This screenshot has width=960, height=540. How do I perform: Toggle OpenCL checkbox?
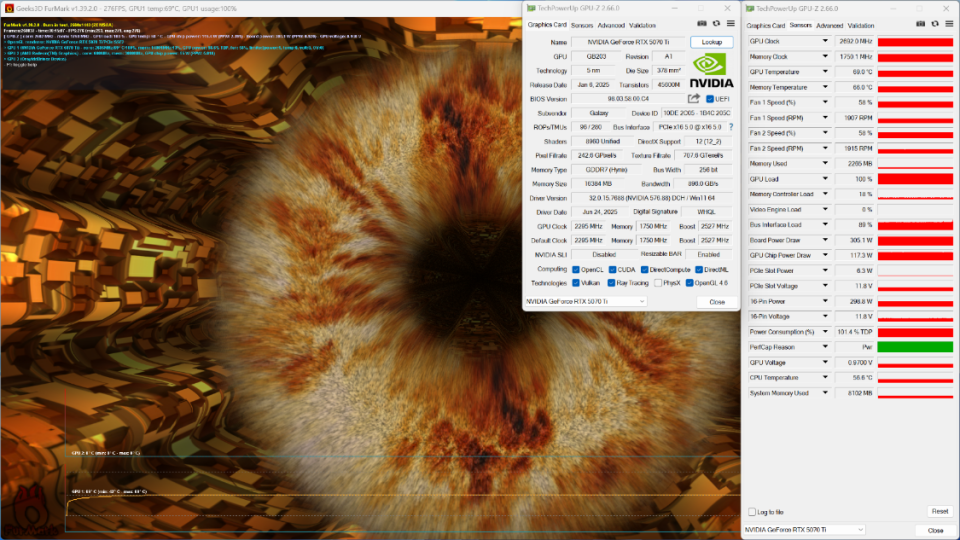(576, 269)
